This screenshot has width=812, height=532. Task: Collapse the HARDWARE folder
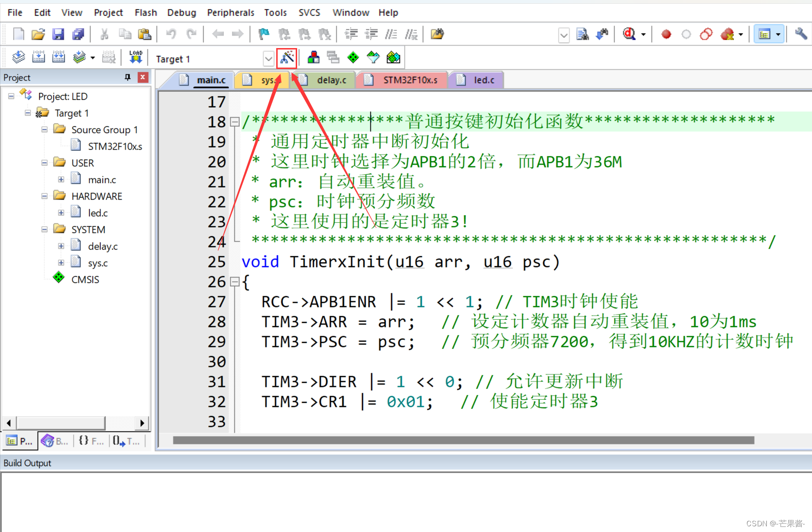[x=44, y=196]
